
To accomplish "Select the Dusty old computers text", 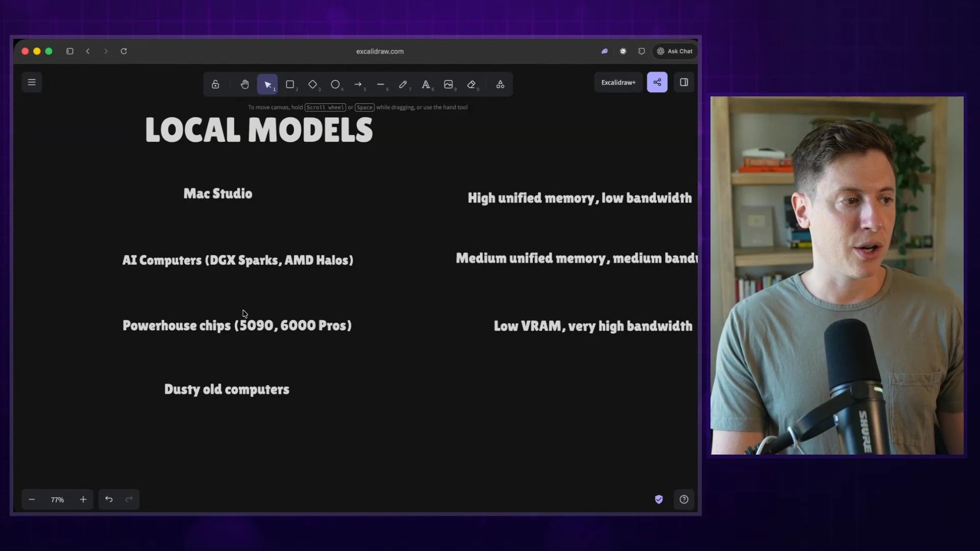I will point(227,389).
